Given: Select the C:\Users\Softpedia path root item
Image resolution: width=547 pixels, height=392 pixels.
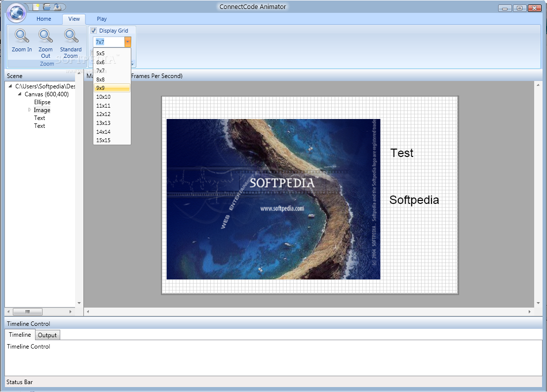Looking at the screenshot, I should 45,86.
